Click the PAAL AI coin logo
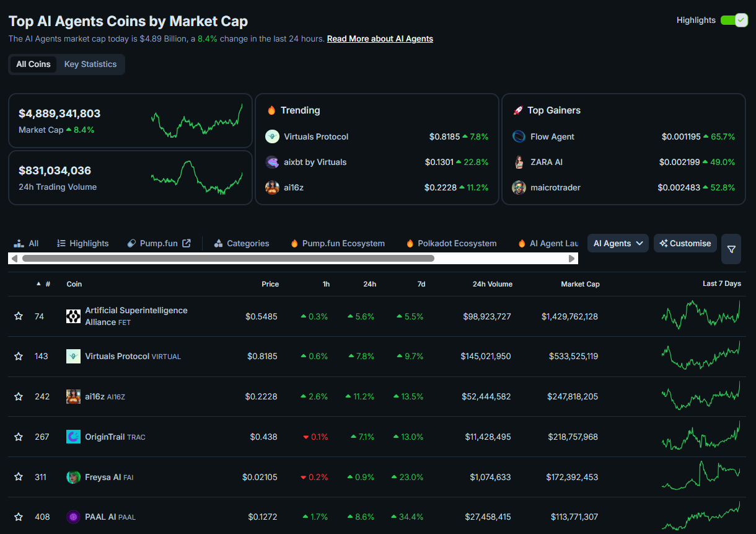The image size is (756, 534). pyautogui.click(x=73, y=517)
